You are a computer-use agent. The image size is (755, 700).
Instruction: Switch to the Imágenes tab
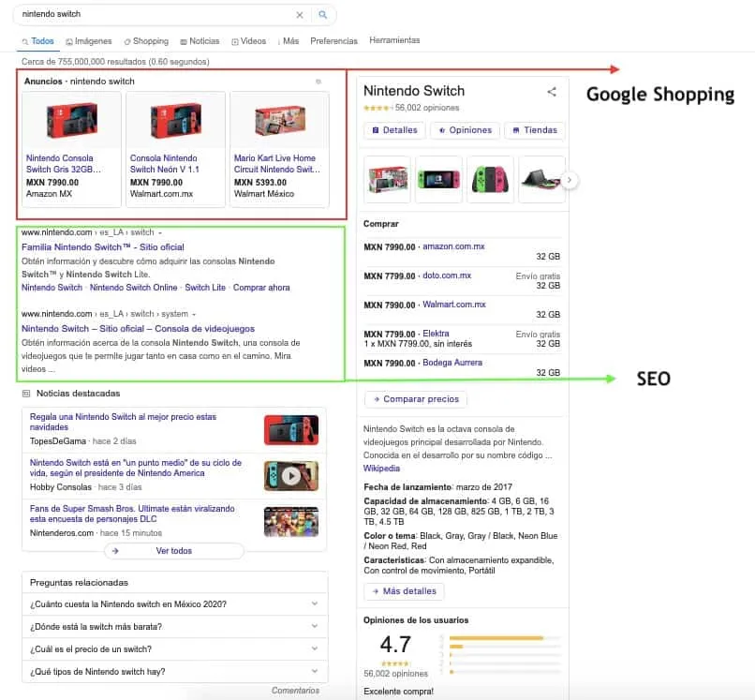pos(89,41)
